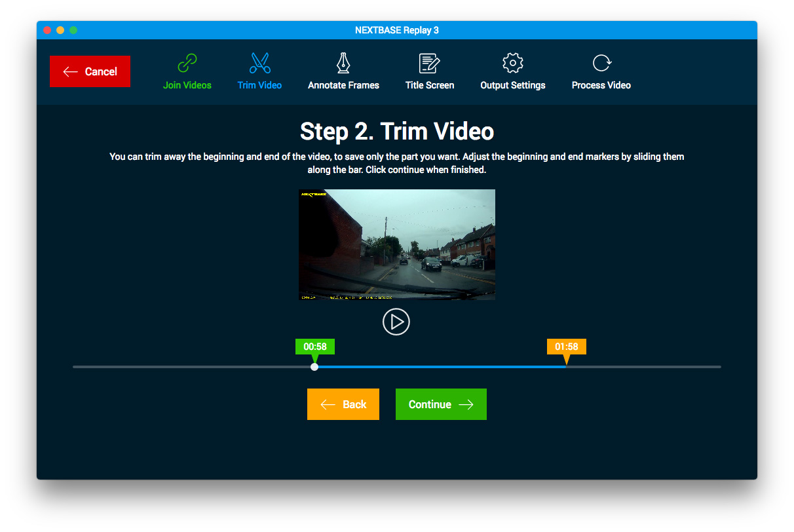Click the Join Videos chain-link icon
This screenshot has height=532, width=794.
point(187,63)
